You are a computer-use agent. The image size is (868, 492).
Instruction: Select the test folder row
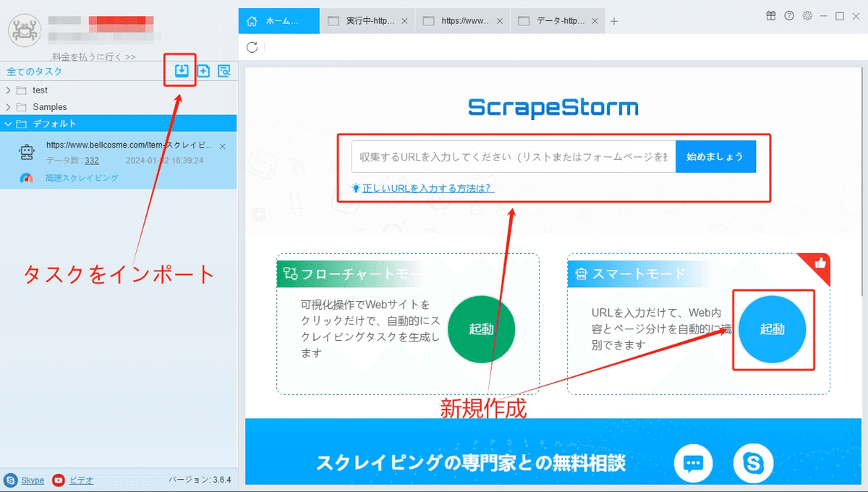click(x=119, y=90)
